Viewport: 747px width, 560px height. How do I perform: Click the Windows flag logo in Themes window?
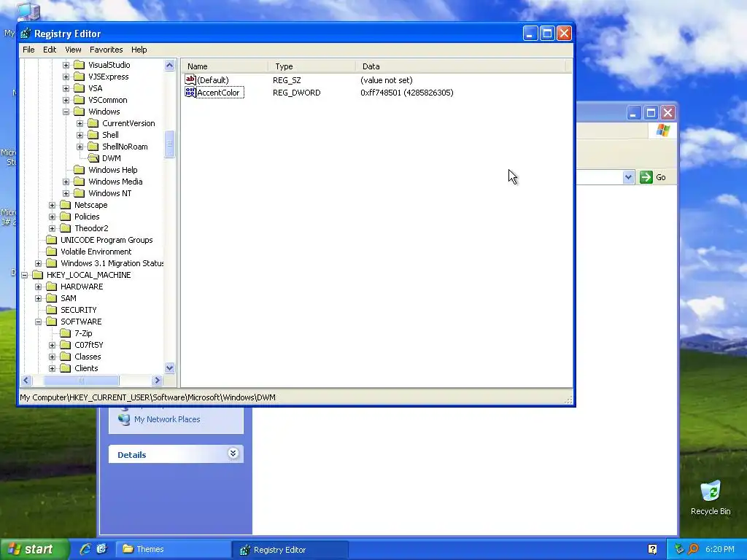click(x=662, y=131)
